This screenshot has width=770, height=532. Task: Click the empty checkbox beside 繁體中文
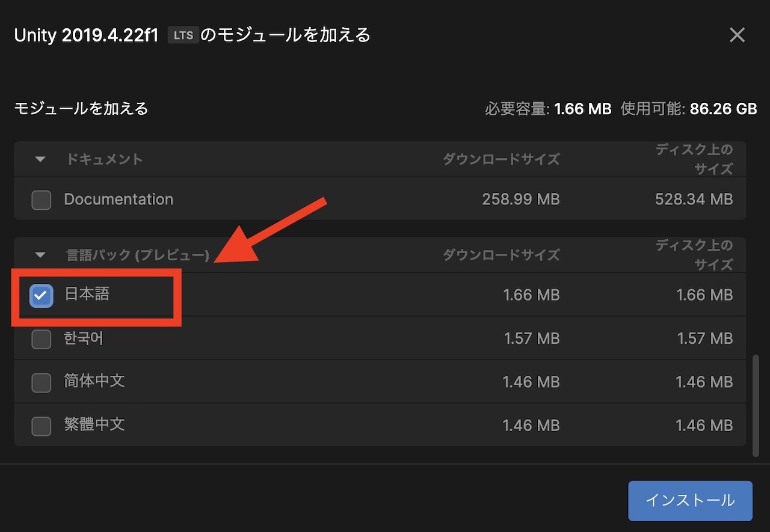pyautogui.click(x=41, y=426)
